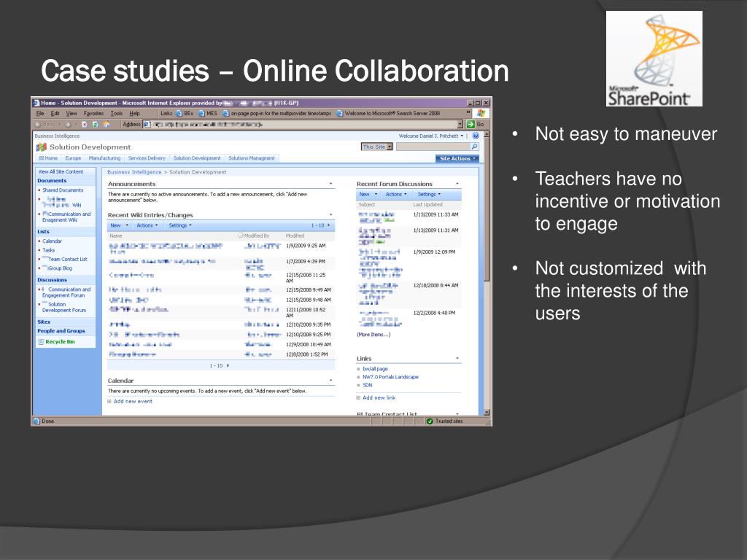Open the Tasks list link

[x=49, y=250]
